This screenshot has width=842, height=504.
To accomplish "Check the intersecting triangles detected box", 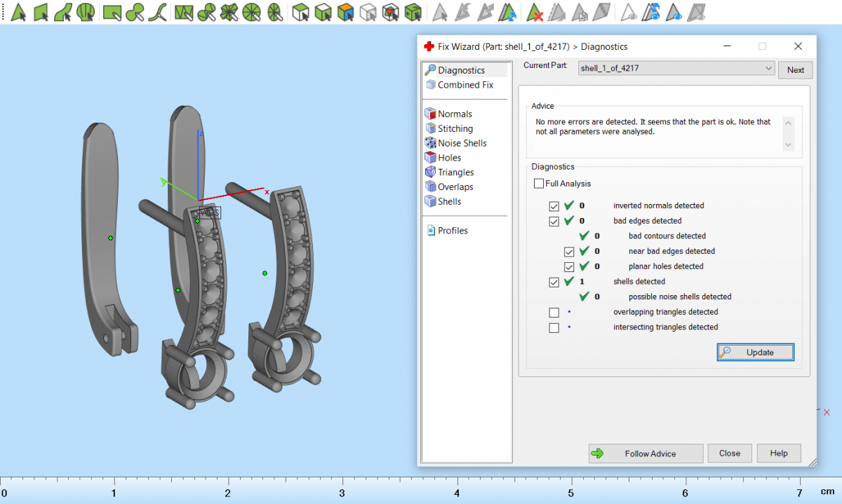I will point(554,327).
